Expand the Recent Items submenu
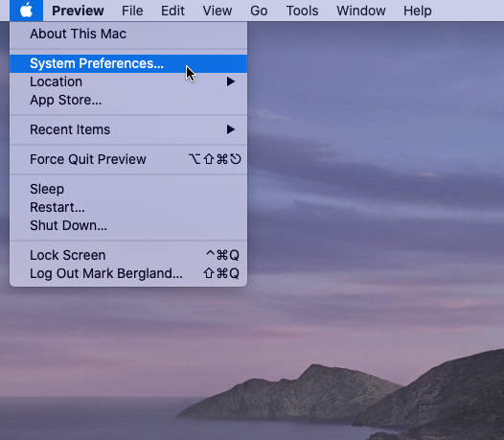504x440 pixels. (x=128, y=129)
